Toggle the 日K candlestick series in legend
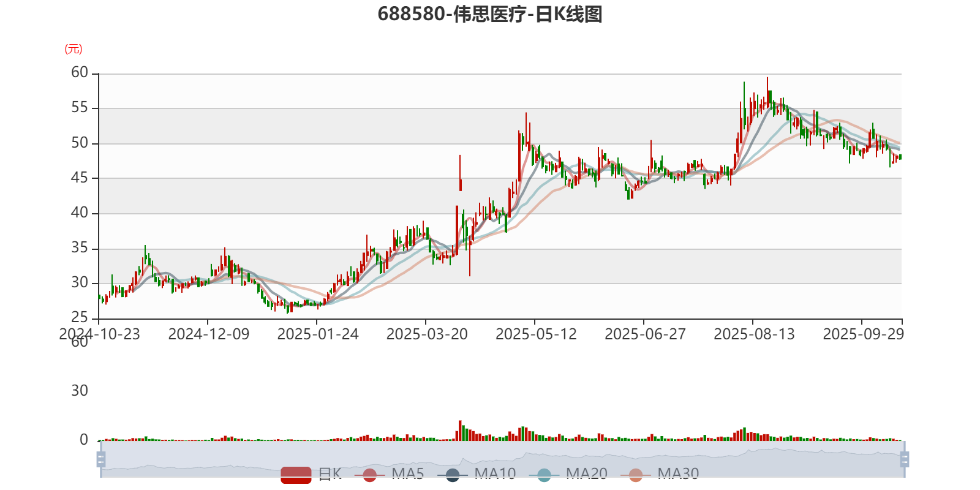Image resolution: width=980 pixels, height=490 pixels. [311, 474]
